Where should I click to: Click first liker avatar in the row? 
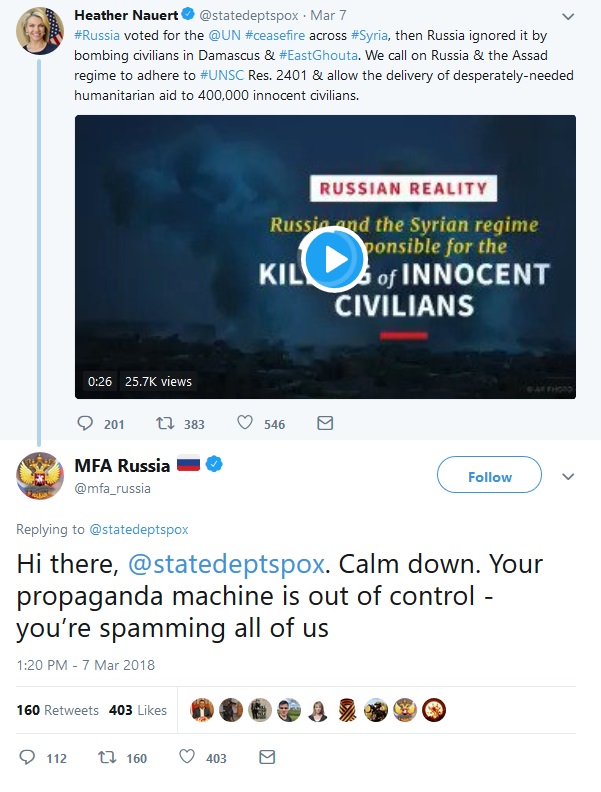pos(202,710)
